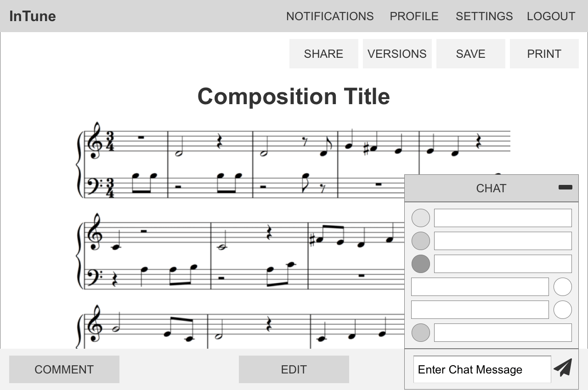Click the Comment button

(x=64, y=369)
